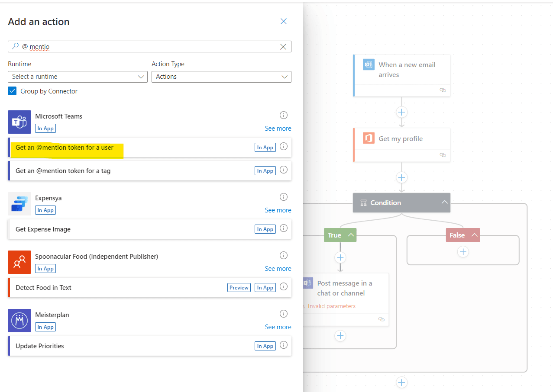Click the plus icon below email trigger
Image resolution: width=553 pixels, height=392 pixels.
pyautogui.click(x=401, y=112)
